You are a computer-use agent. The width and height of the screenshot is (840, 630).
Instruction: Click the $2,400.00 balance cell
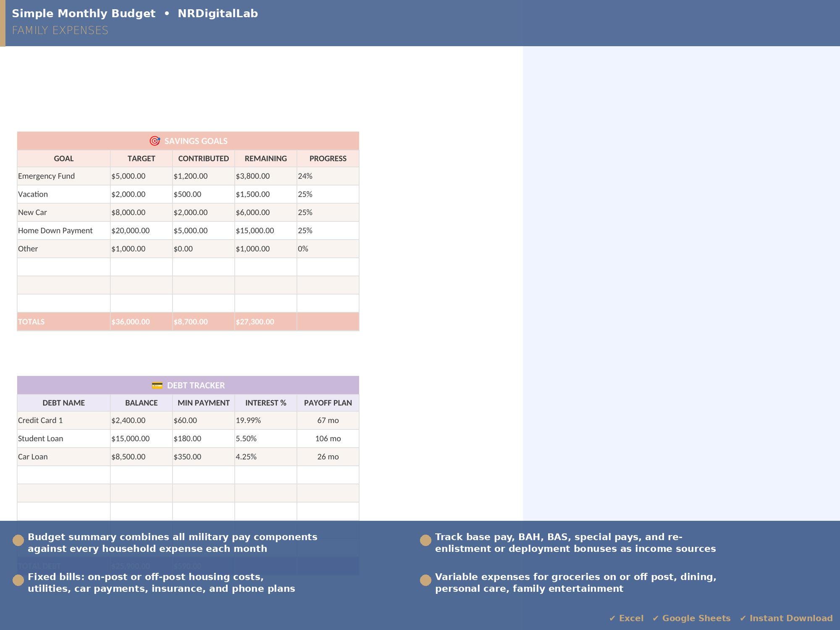[x=142, y=420]
